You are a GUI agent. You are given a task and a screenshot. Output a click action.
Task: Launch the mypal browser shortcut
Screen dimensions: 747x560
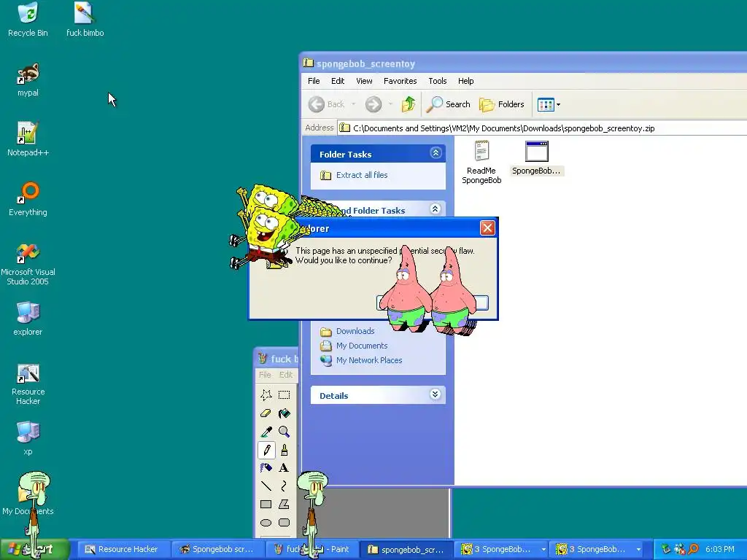[28, 80]
